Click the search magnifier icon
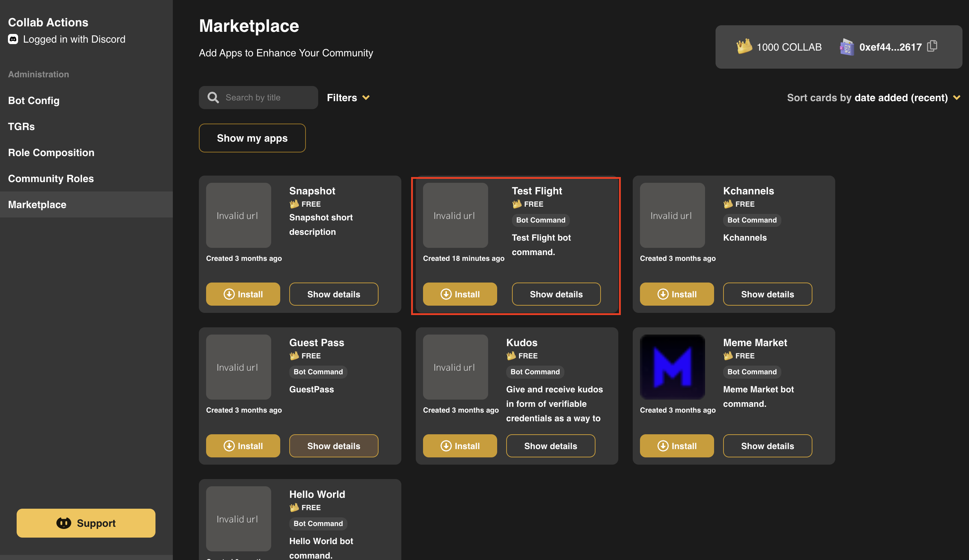This screenshot has height=560, width=969. [213, 97]
